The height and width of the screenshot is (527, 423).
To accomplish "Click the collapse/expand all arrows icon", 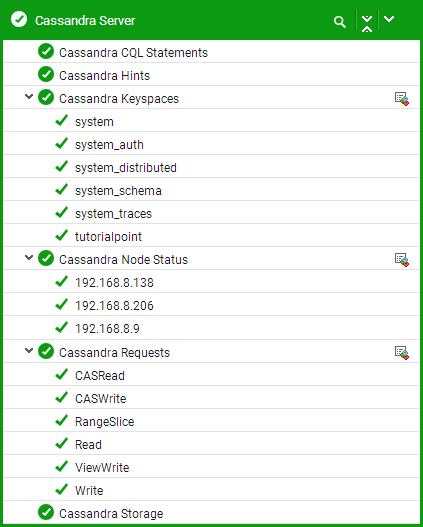I will click(367, 24).
